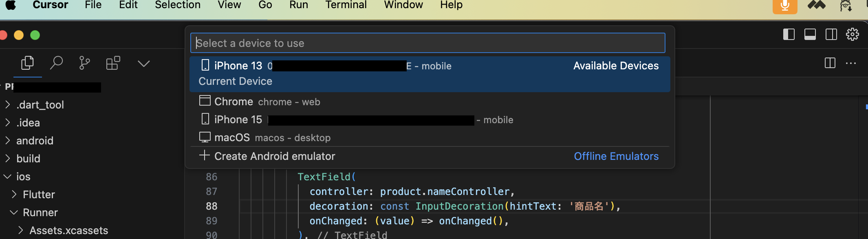Select the Chrome web device
868x239 pixels.
[x=430, y=102]
